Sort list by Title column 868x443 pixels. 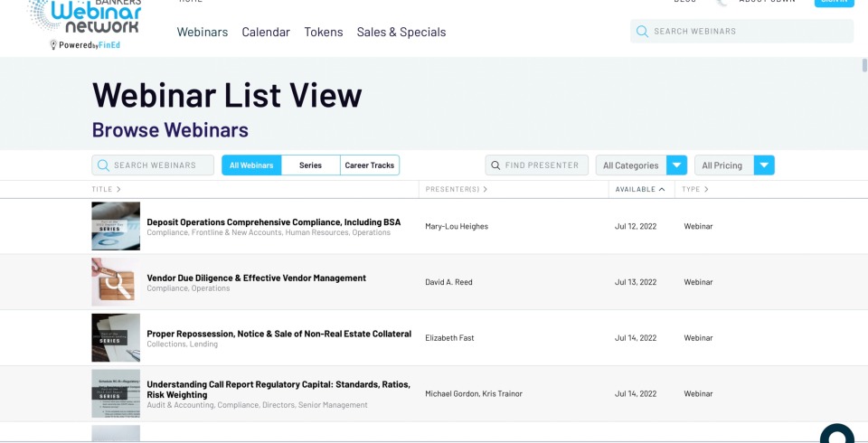click(107, 189)
